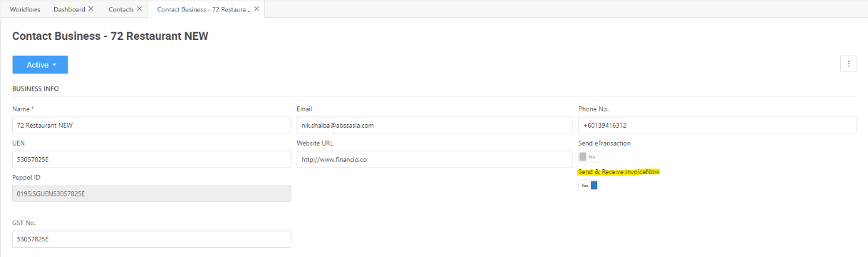Close the Contact Business tab

256,9
